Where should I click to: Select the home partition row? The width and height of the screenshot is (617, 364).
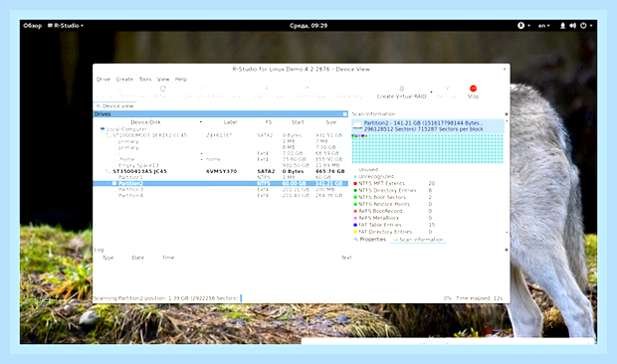(220, 159)
